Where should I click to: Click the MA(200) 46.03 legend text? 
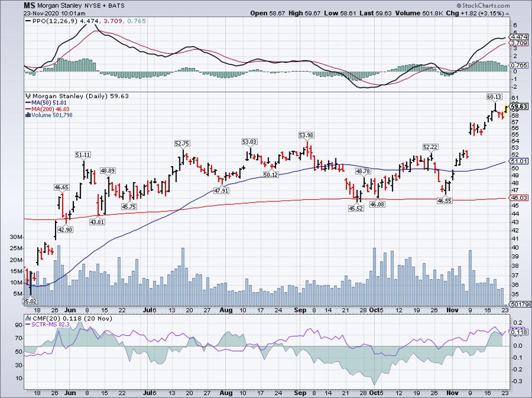[50, 109]
